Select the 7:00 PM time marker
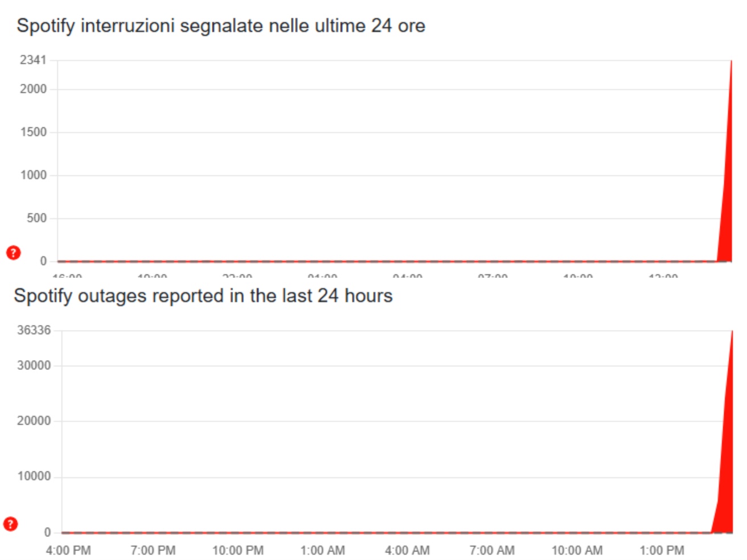Viewport: 747px width, 560px height. [153, 550]
